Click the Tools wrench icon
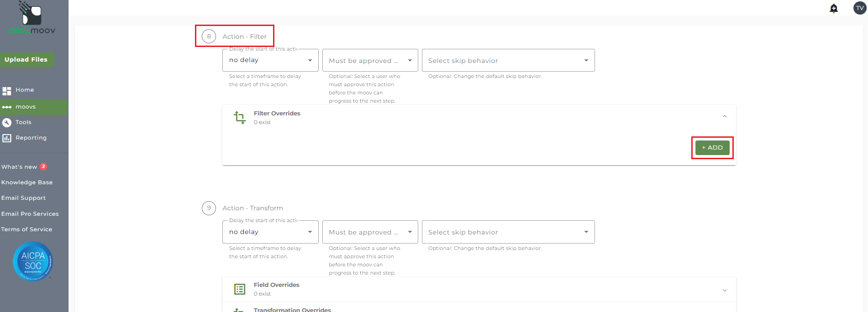The height and width of the screenshot is (312, 868). pos(7,122)
